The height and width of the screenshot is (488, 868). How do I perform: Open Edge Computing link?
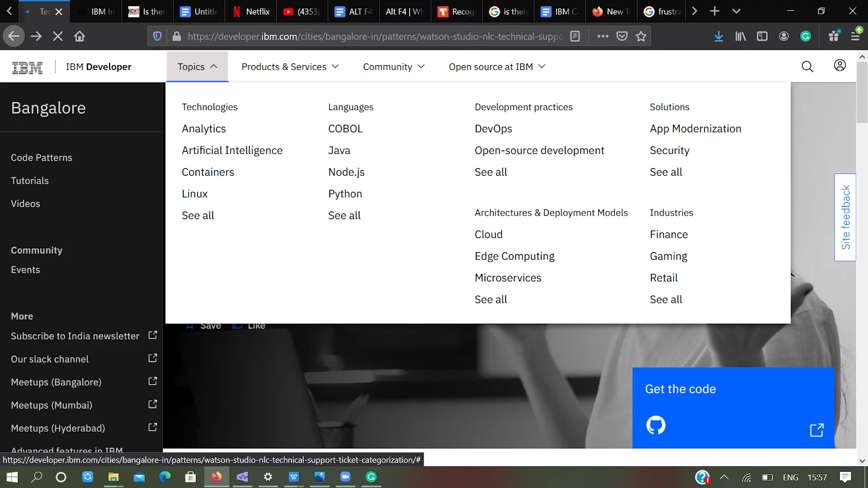coord(514,256)
